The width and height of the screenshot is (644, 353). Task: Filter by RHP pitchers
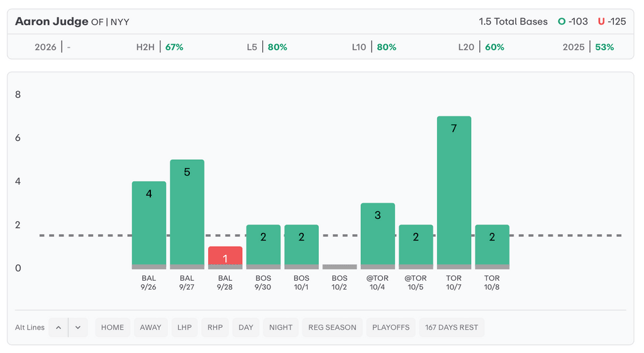pyautogui.click(x=215, y=327)
